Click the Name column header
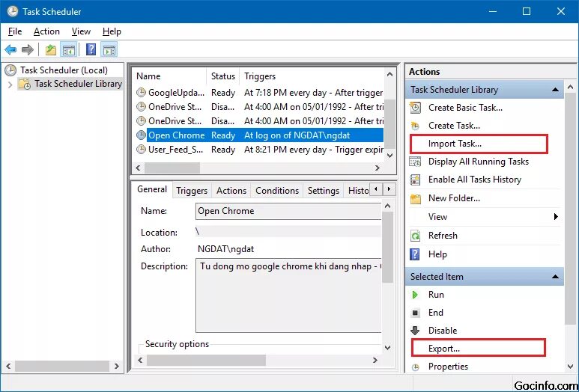 click(x=169, y=76)
